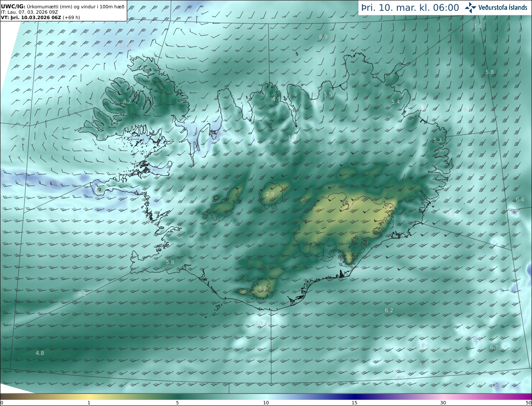
Task: Click the 5.5 value label on the map
Action: point(328,95)
